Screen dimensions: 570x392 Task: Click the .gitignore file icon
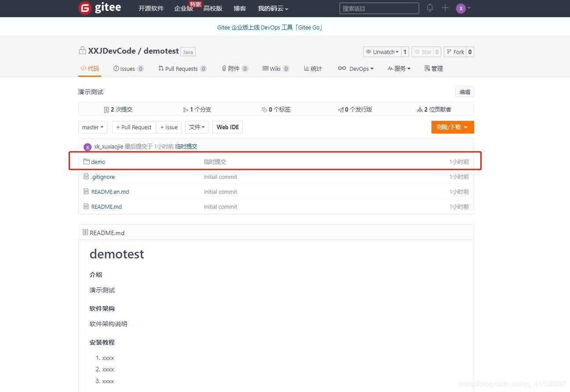tap(86, 177)
